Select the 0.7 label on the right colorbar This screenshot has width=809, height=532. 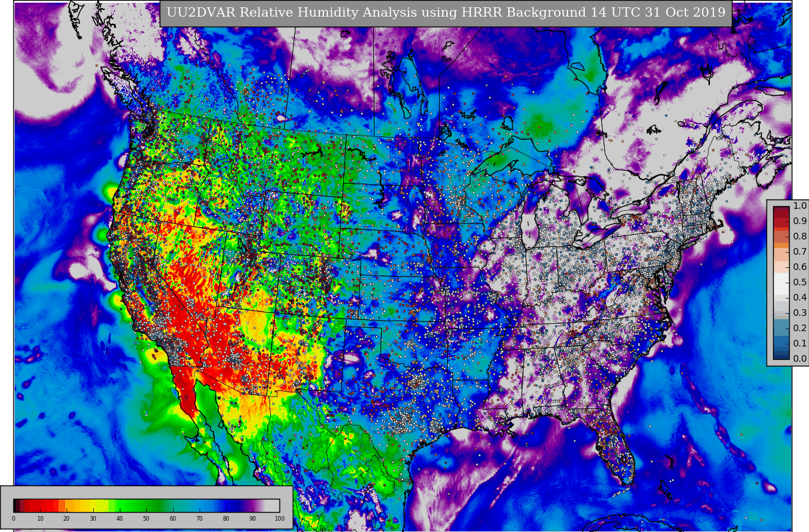point(800,252)
